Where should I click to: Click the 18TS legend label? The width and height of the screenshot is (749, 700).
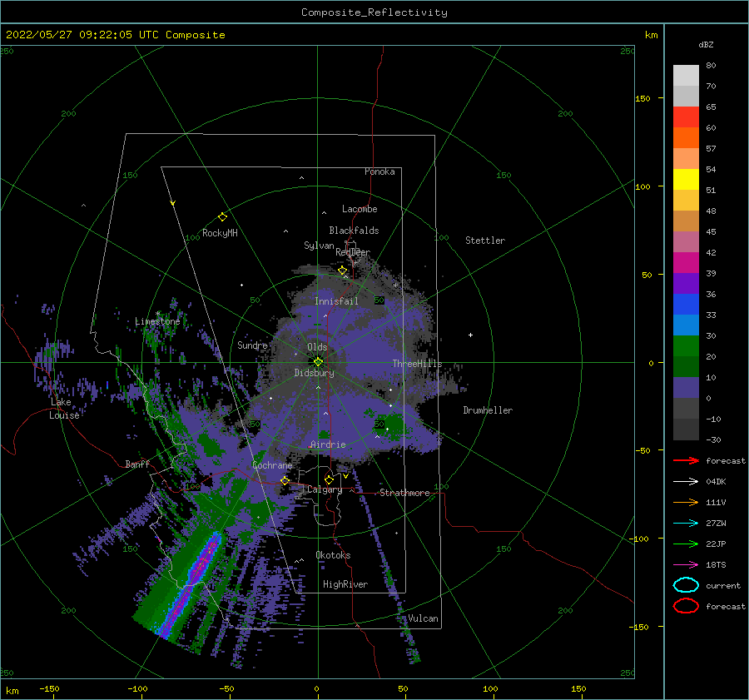click(x=716, y=565)
